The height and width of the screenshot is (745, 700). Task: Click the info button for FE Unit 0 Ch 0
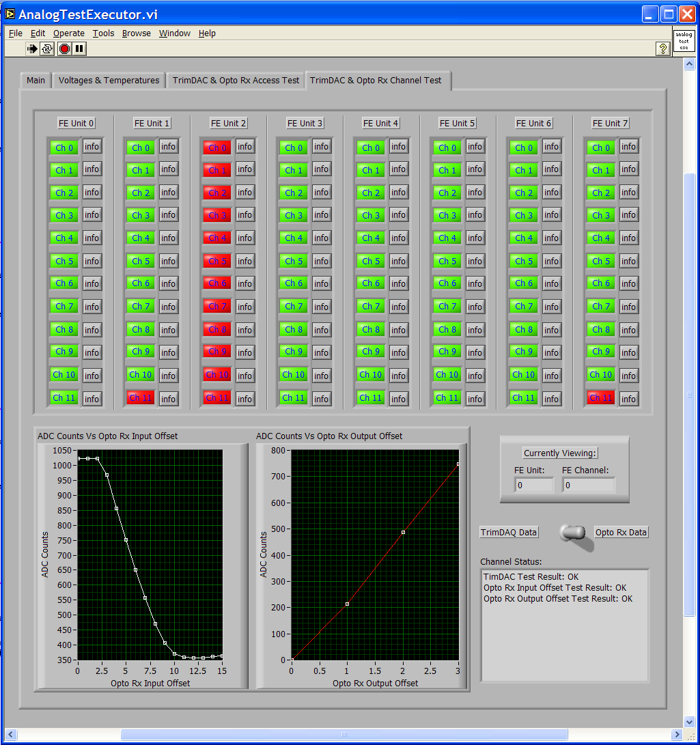pyautogui.click(x=92, y=147)
